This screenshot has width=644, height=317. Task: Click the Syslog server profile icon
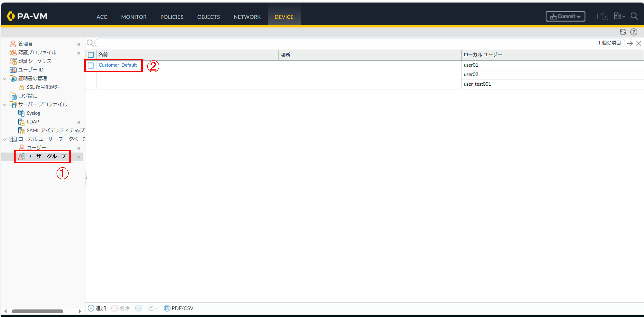[21, 113]
